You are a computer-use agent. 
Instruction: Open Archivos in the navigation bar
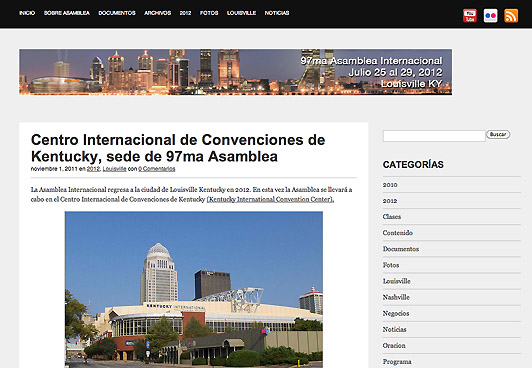[x=158, y=13]
